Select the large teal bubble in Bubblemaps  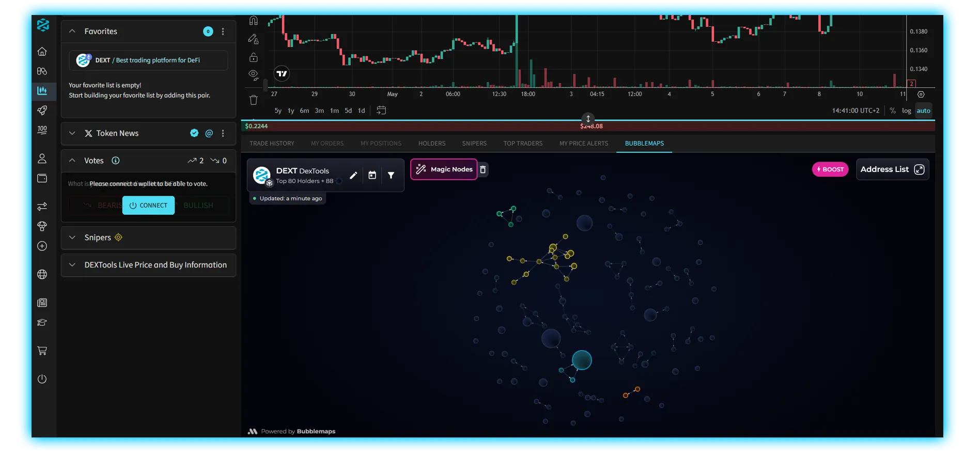[582, 360]
